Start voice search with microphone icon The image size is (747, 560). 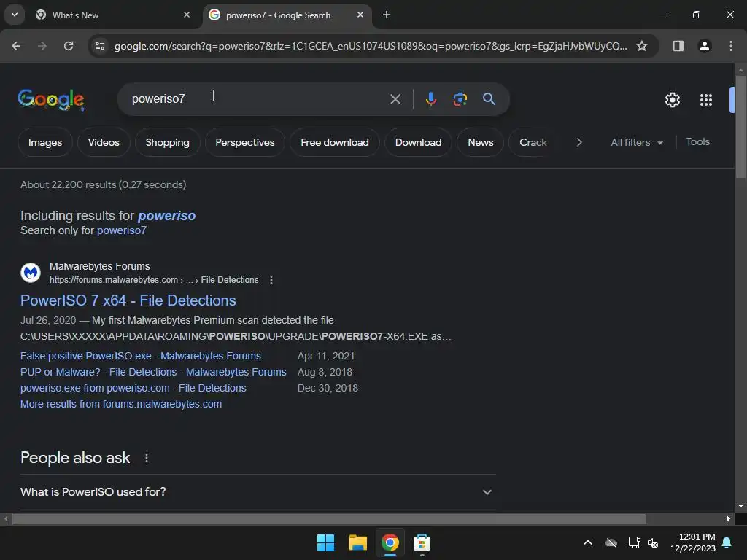(x=430, y=99)
